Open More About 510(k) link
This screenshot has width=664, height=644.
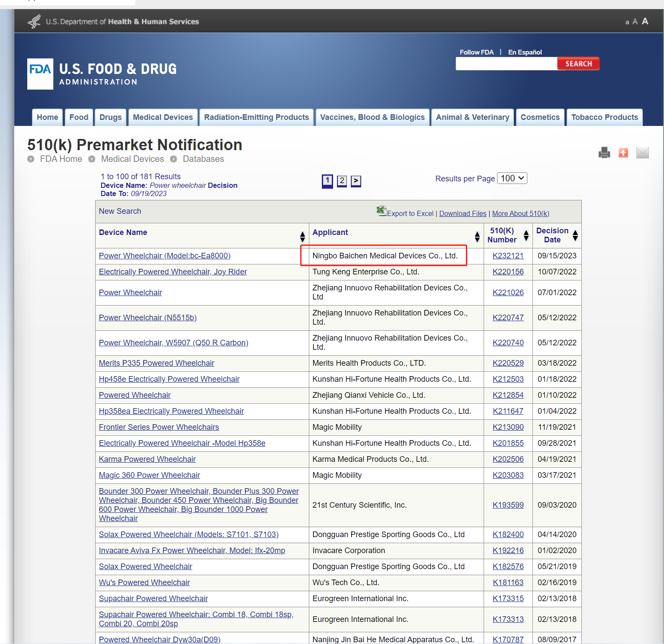[521, 213]
